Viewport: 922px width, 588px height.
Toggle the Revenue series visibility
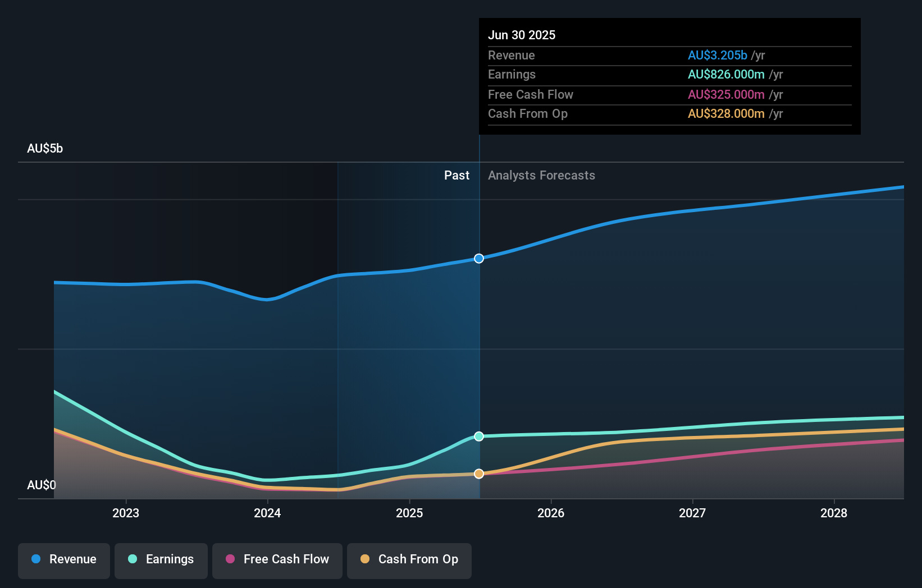pos(63,560)
